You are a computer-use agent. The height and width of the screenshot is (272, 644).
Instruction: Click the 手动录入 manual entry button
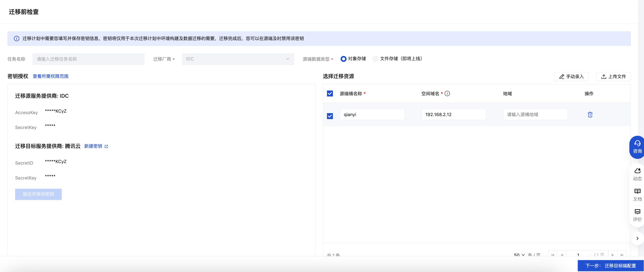[x=571, y=77]
